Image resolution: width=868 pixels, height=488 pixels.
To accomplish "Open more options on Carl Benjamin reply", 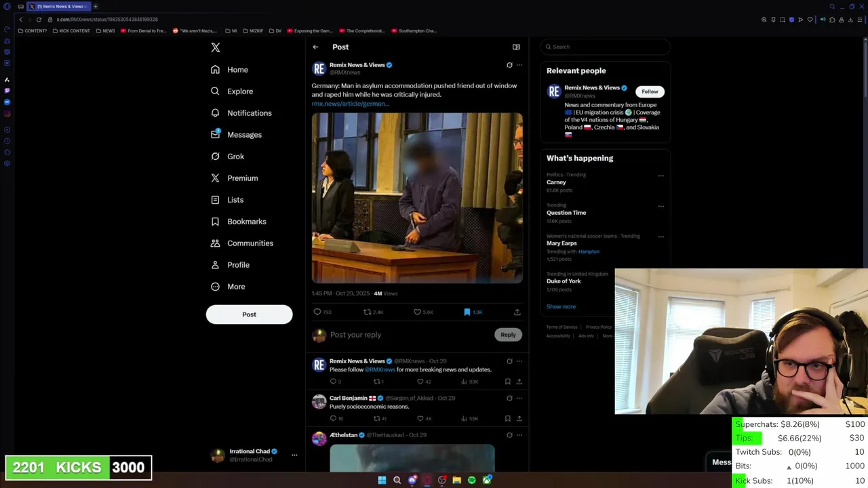I will [x=519, y=398].
